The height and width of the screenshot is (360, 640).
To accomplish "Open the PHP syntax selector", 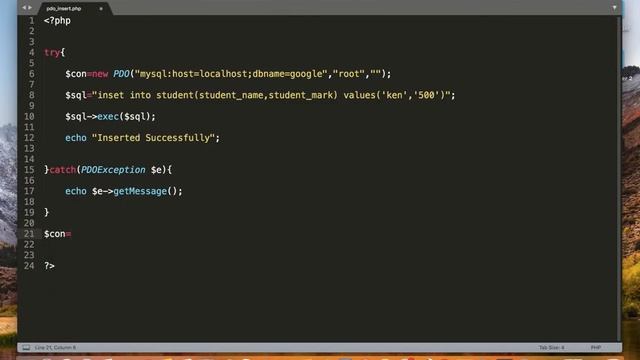I will (x=596, y=348).
